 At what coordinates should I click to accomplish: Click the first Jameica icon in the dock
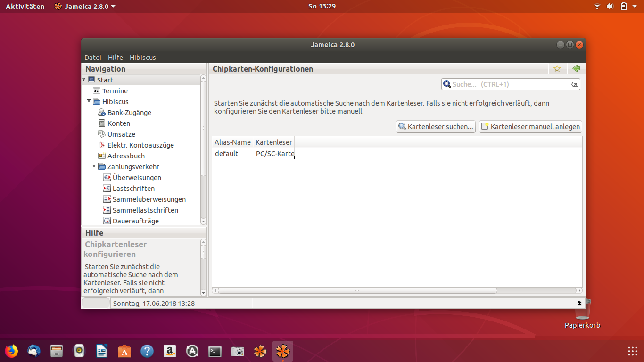point(260,351)
